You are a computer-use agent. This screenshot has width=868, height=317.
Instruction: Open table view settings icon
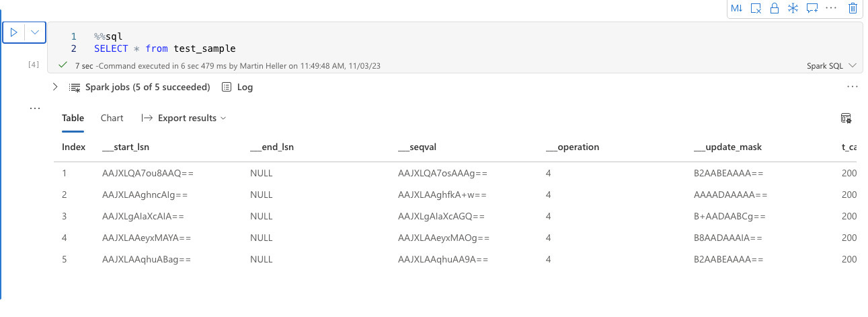point(846,118)
